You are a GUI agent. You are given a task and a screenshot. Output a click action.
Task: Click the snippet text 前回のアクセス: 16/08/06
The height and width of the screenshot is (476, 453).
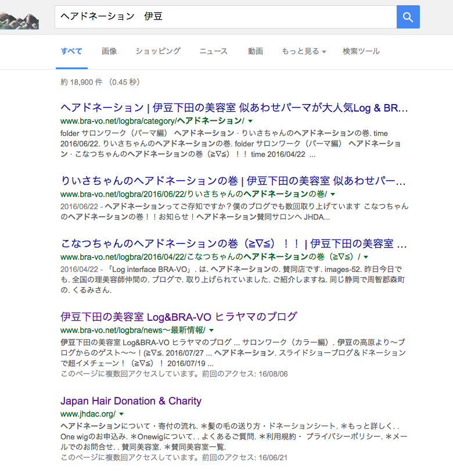(x=245, y=374)
